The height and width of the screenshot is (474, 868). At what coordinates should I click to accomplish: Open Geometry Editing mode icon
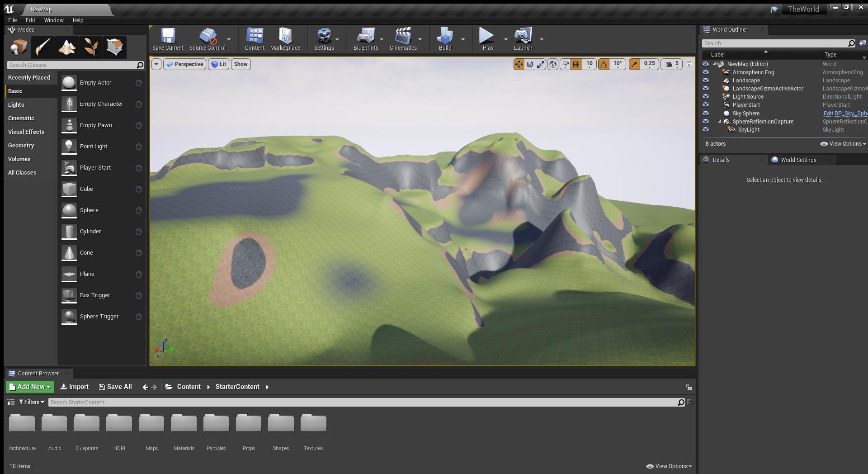(x=114, y=47)
